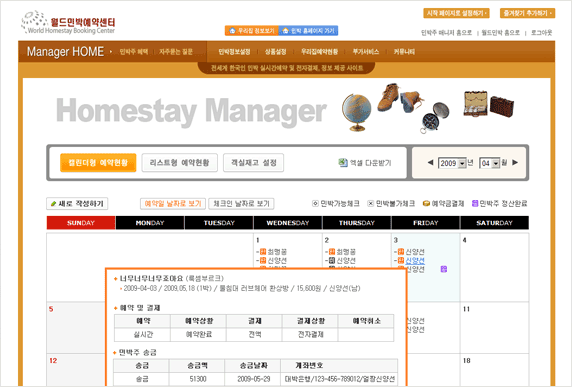Switch to 객실재고 설정 tab
Image resolution: width=572 pixels, height=387 pixels.
pyautogui.click(x=254, y=163)
